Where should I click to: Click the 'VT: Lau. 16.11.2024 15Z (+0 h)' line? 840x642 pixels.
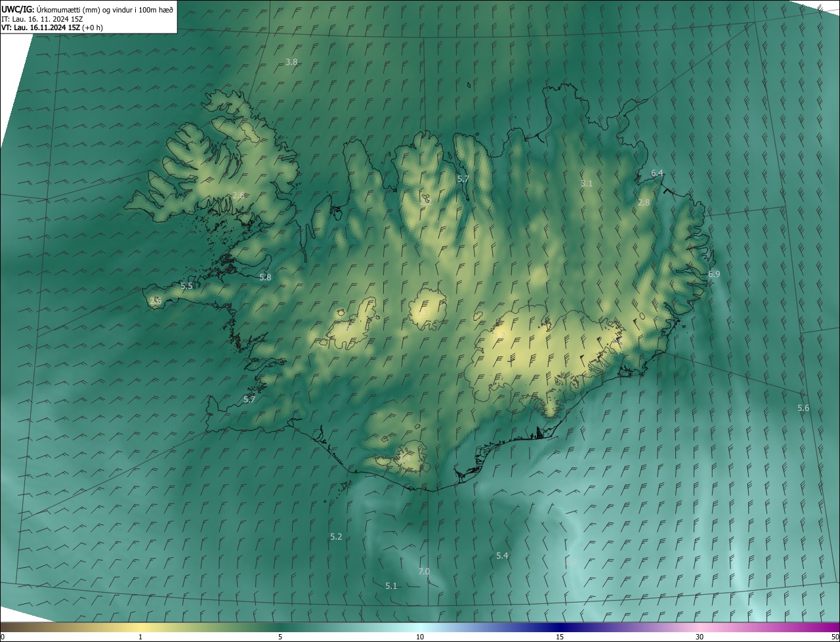[52, 28]
